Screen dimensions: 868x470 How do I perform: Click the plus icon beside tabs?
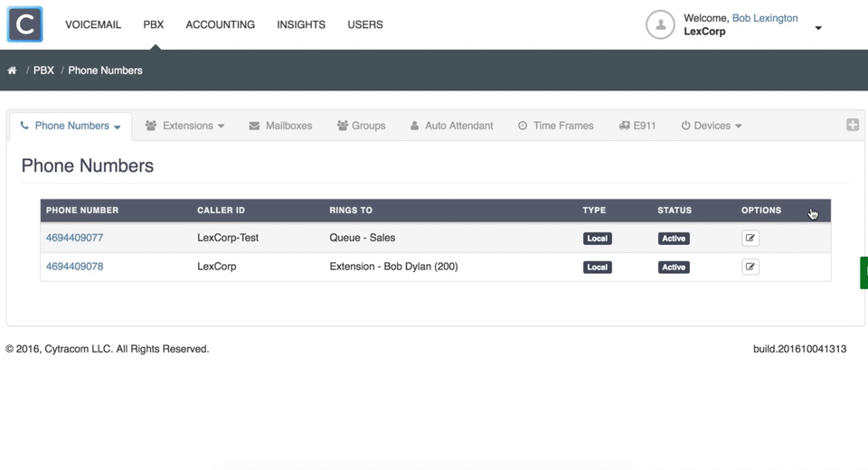point(853,125)
